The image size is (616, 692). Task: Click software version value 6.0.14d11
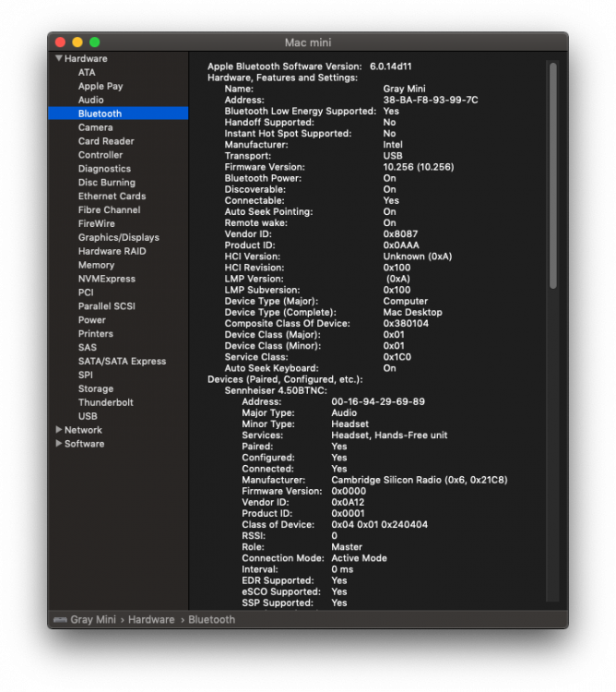(391, 66)
